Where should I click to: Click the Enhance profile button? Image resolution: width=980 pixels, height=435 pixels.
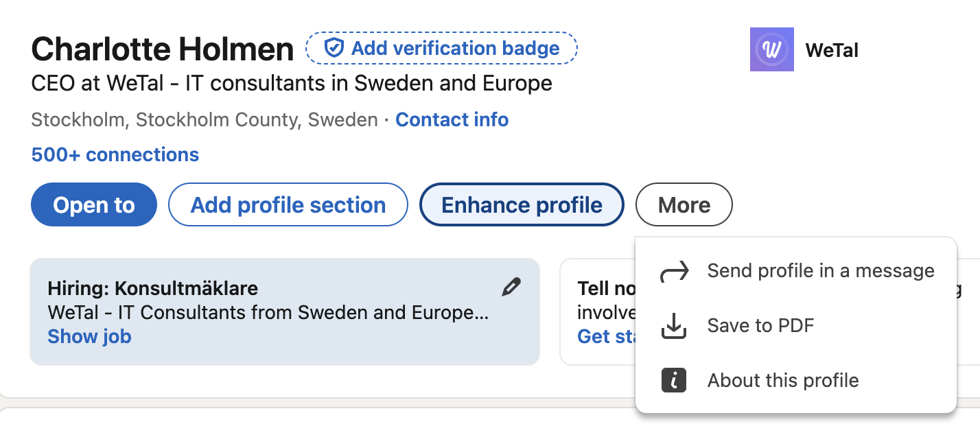(x=522, y=204)
